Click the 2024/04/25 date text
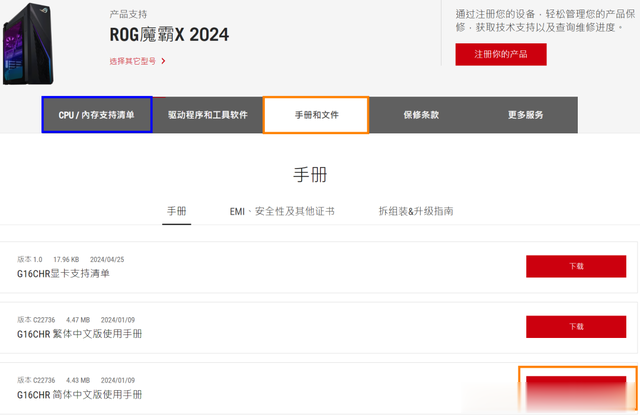This screenshot has width=640, height=418. [x=107, y=260]
